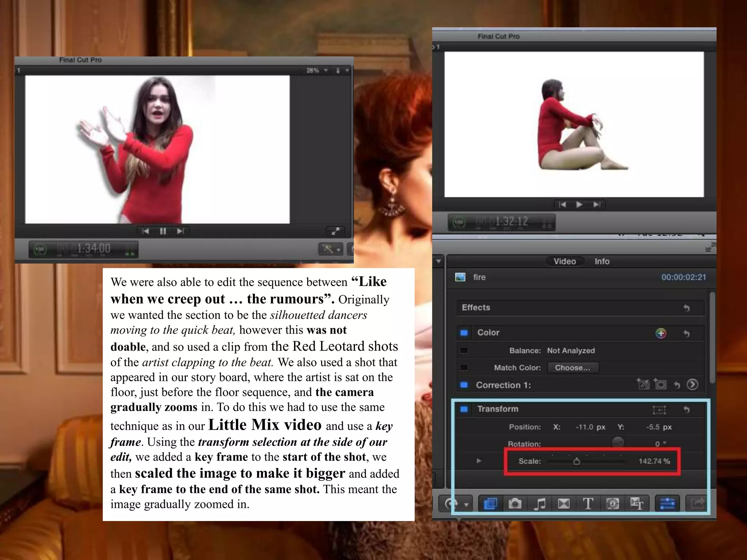Toggle the Inspector sliders button
This screenshot has width=747, height=560.
coord(667,504)
